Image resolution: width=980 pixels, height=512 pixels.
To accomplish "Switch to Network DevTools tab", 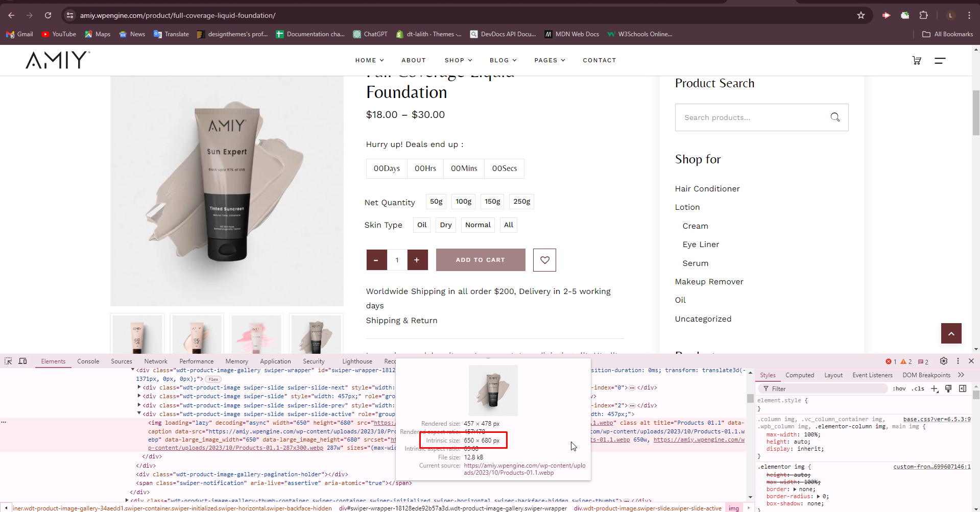I will click(156, 361).
